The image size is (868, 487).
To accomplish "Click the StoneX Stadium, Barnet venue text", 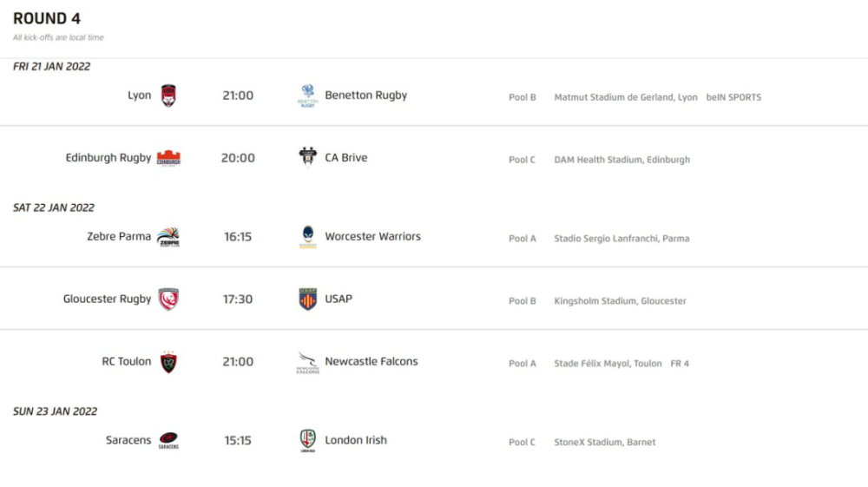I will (x=604, y=442).
